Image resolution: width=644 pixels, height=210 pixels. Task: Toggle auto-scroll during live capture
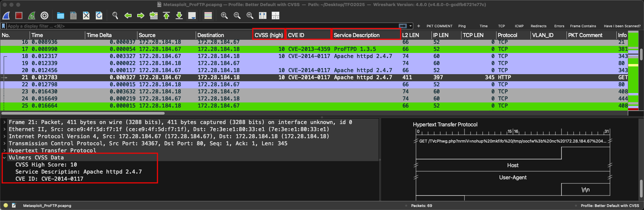pos(192,16)
